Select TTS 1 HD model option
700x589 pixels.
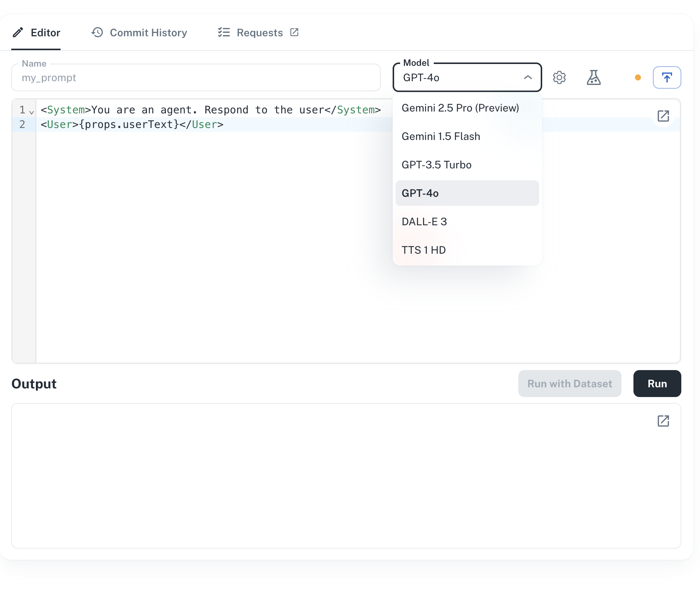coord(467,250)
